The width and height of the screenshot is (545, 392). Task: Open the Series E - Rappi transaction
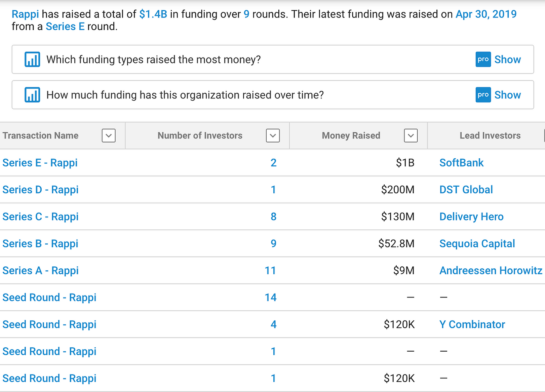(x=40, y=163)
